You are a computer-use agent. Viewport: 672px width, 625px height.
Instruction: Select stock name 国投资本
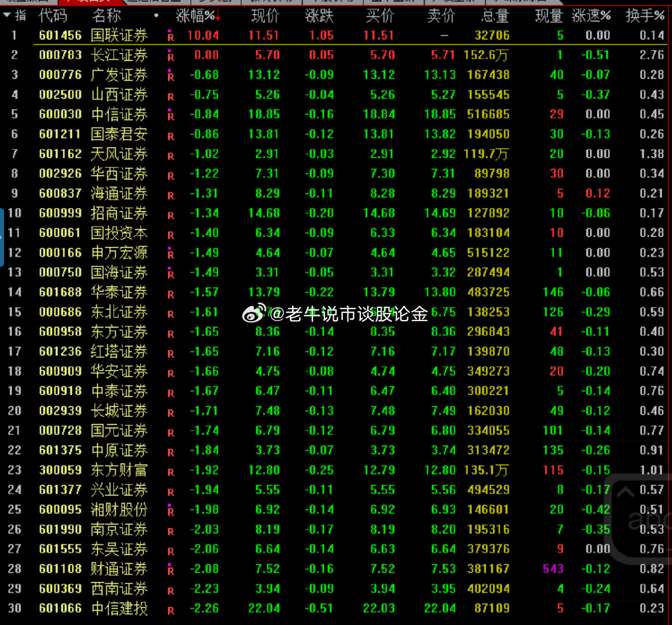[x=119, y=233]
